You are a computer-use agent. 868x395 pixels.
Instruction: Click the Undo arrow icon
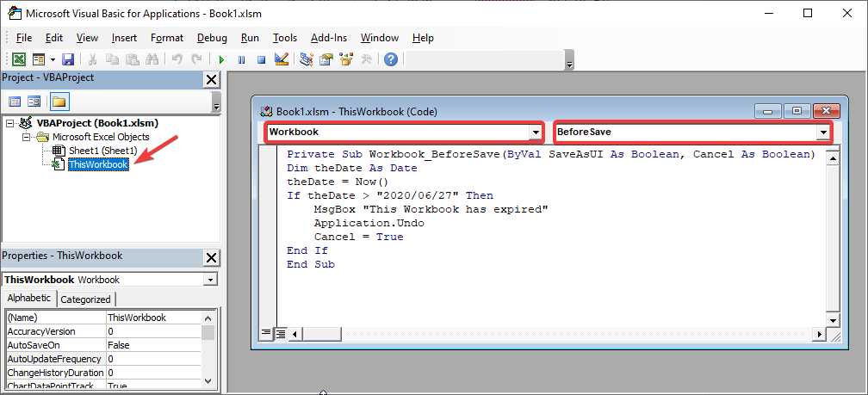[177, 59]
